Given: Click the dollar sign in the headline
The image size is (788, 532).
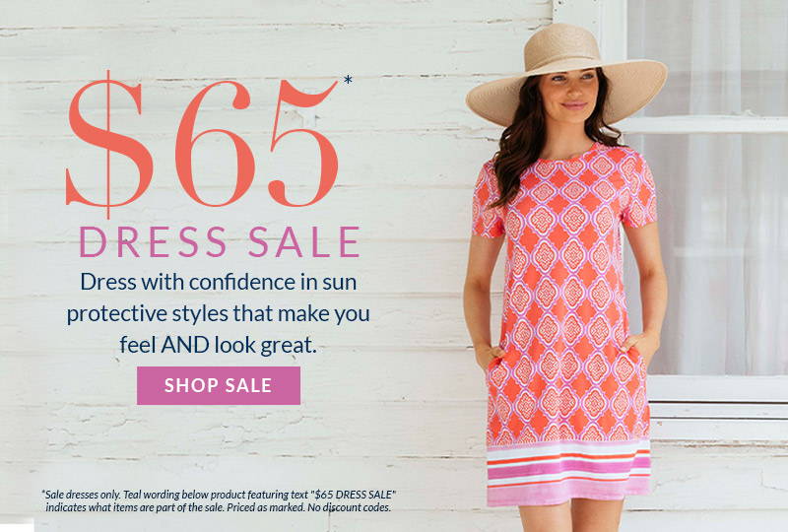Looking at the screenshot, I should 109,144.
